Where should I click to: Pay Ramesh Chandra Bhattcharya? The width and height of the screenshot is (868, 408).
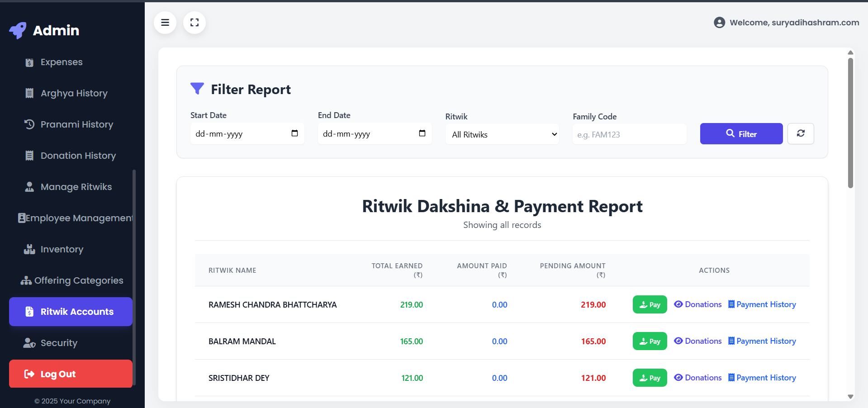(x=650, y=305)
